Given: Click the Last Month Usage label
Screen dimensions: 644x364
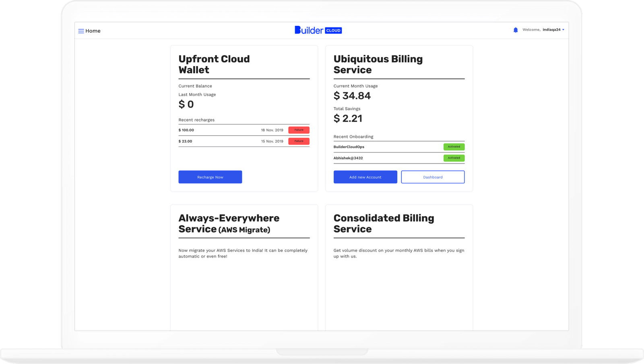Looking at the screenshot, I should 197,95.
